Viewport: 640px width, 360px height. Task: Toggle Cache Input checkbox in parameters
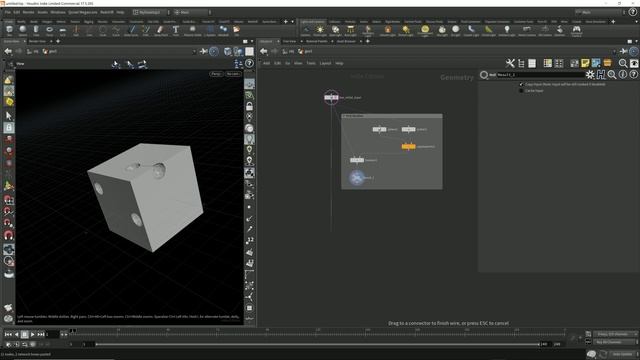[521, 91]
